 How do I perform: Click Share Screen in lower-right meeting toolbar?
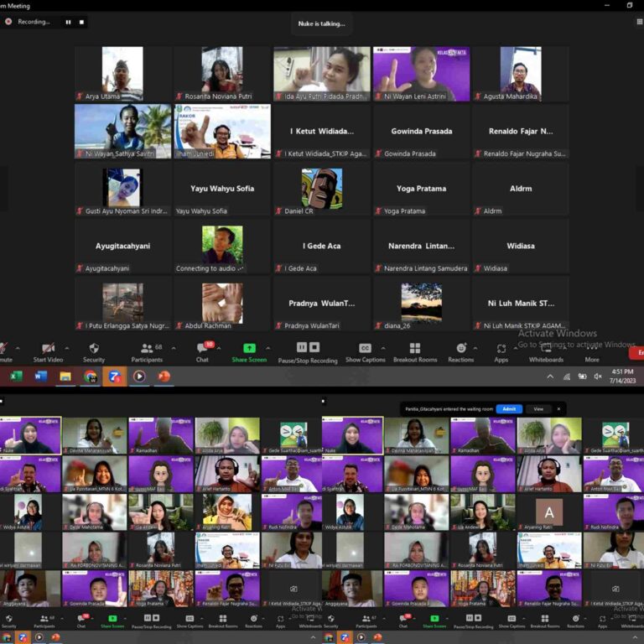pyautogui.click(x=434, y=621)
